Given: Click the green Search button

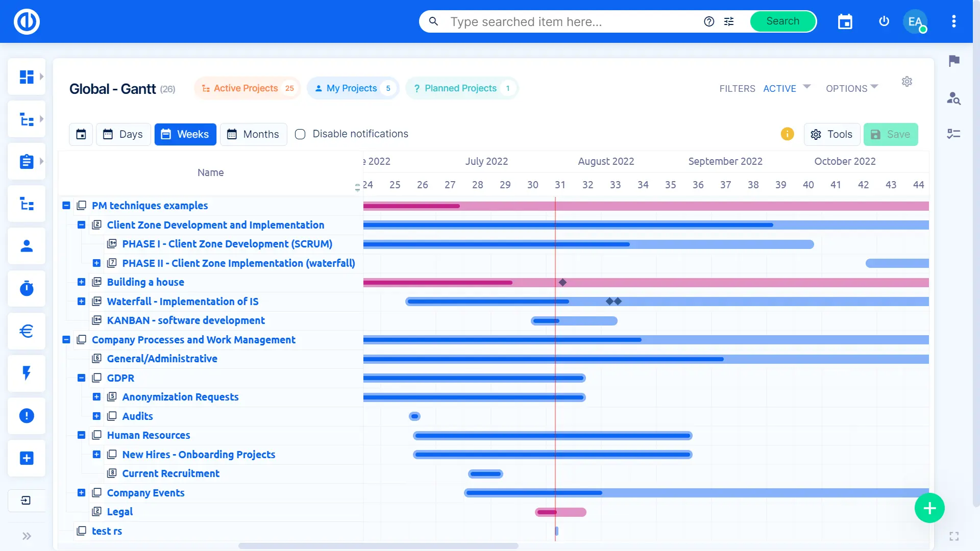Looking at the screenshot, I should pyautogui.click(x=782, y=21).
